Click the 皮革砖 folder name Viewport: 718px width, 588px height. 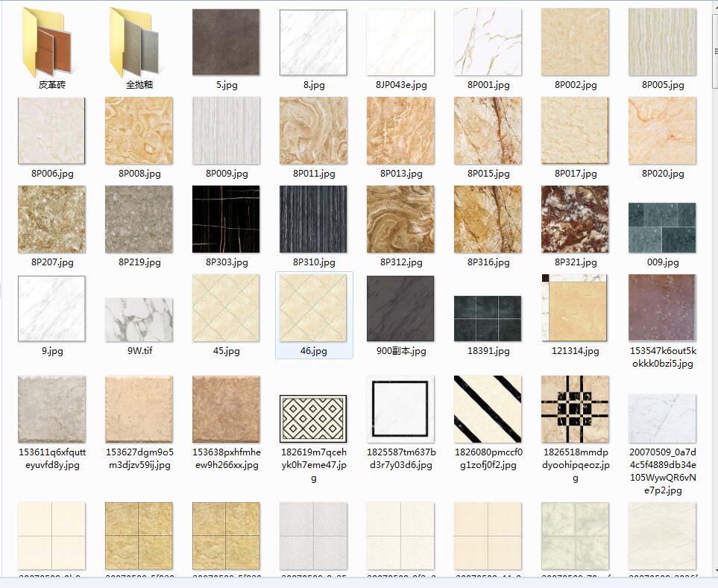(x=51, y=85)
